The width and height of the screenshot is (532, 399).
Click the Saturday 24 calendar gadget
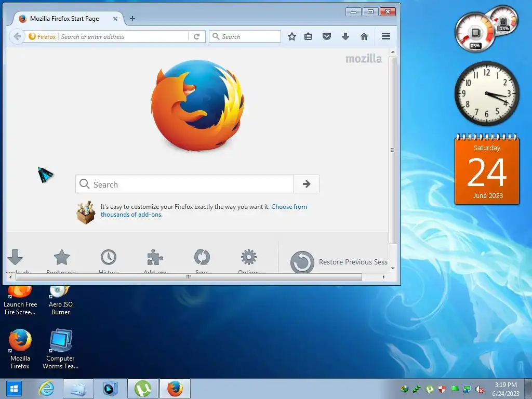point(487,169)
